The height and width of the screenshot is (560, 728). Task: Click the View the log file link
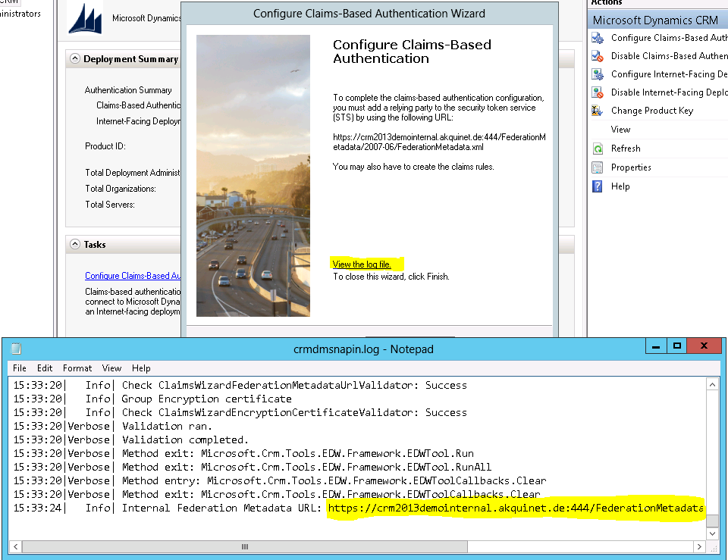click(362, 264)
